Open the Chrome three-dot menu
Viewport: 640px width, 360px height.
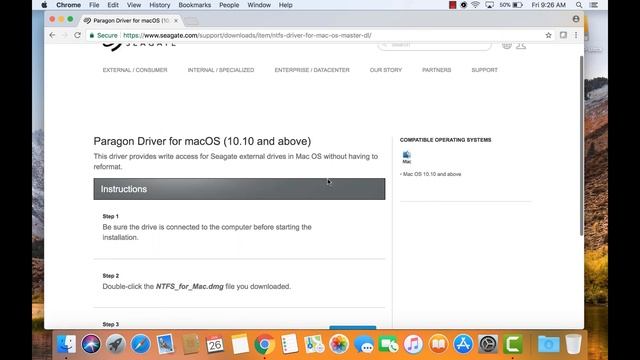click(x=576, y=36)
